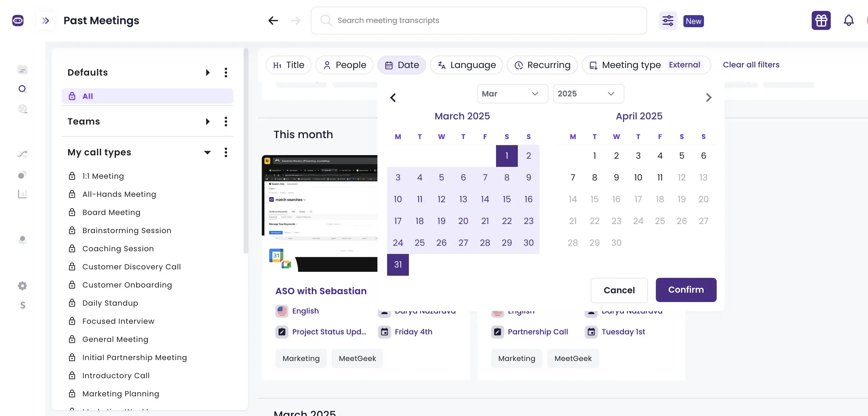The image size is (868, 416).
Task: Open the gift rewards icon
Action: (821, 20)
